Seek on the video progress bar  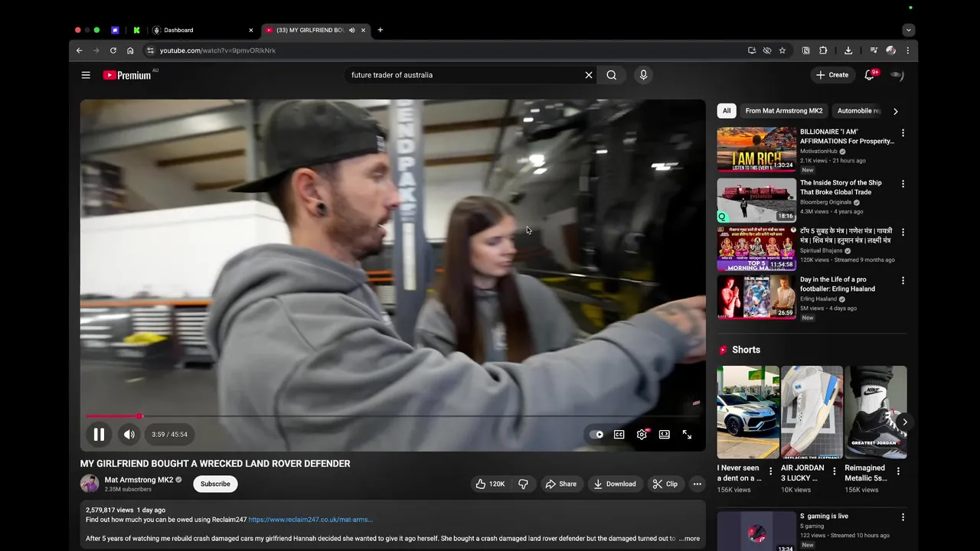pyautogui.click(x=392, y=416)
